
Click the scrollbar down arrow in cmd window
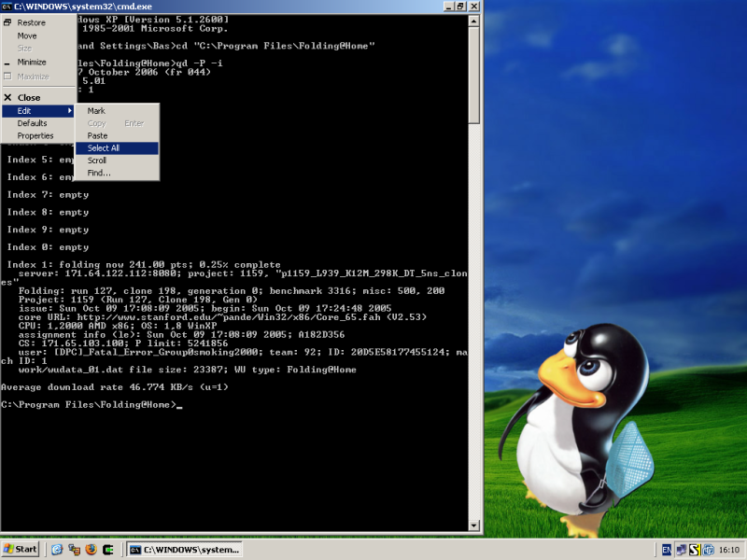tap(473, 525)
